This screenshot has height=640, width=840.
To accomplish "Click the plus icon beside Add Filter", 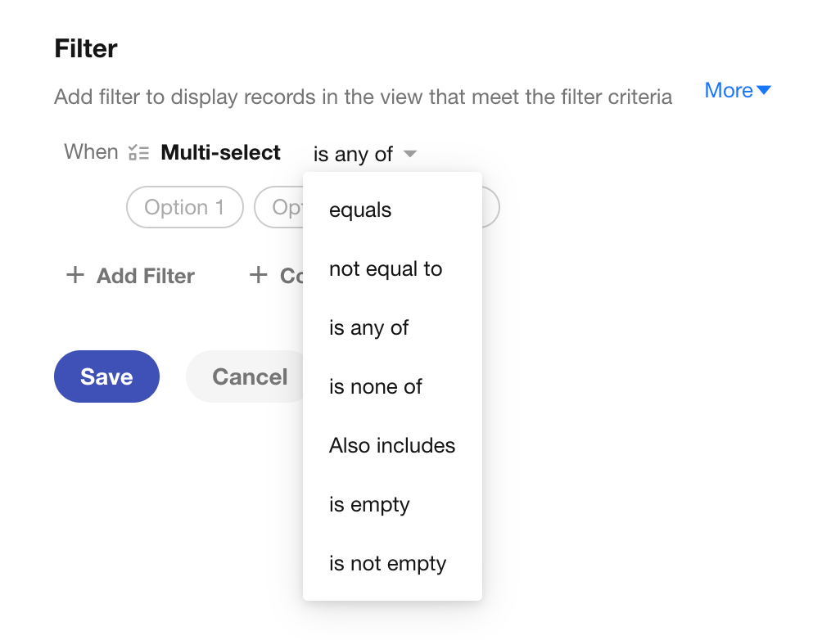I will pos(75,275).
